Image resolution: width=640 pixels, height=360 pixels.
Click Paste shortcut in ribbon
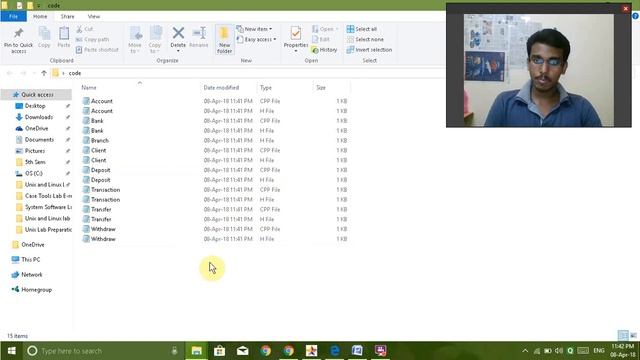[97, 49]
